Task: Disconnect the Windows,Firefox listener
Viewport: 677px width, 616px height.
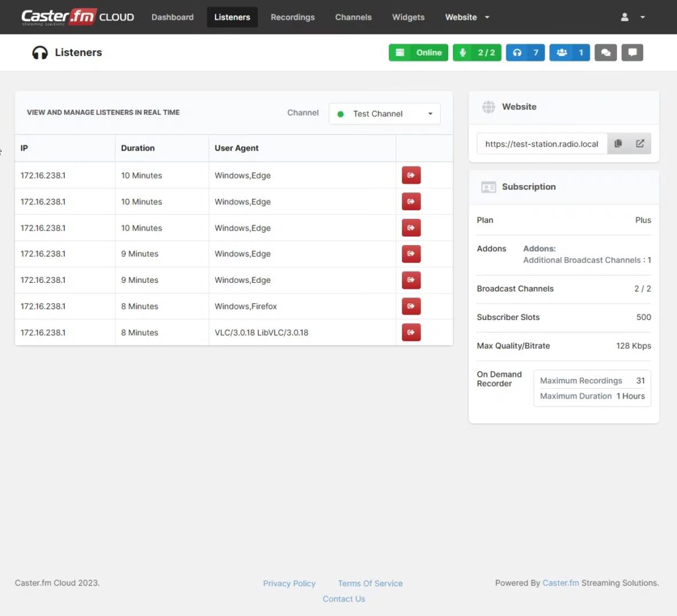Action: [x=411, y=306]
